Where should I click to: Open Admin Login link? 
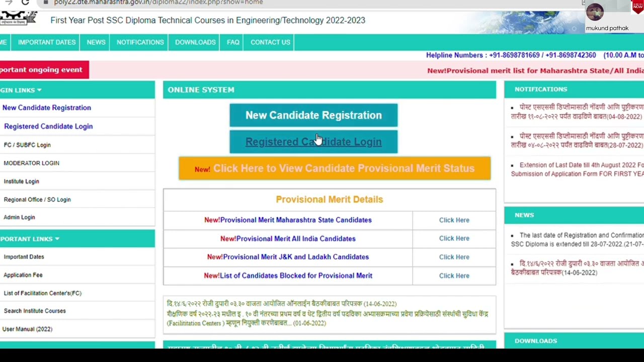click(x=19, y=217)
